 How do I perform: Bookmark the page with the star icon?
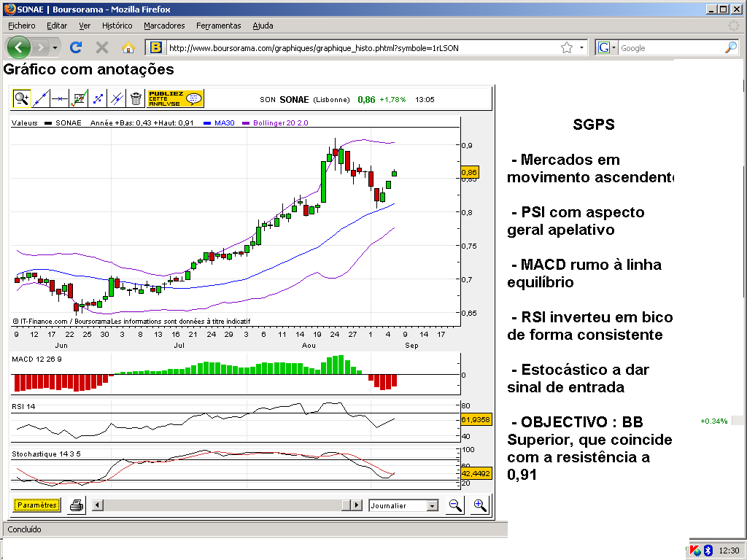coord(567,48)
